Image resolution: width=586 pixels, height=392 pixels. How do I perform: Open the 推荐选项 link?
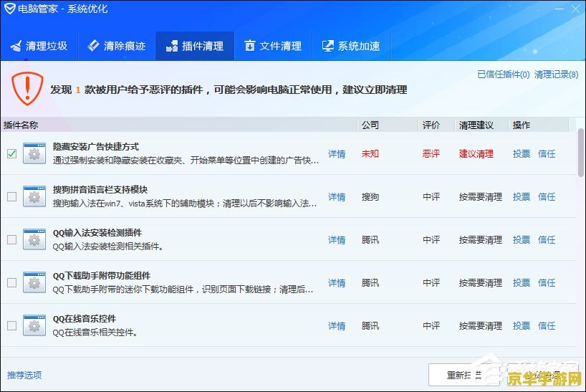(x=24, y=375)
